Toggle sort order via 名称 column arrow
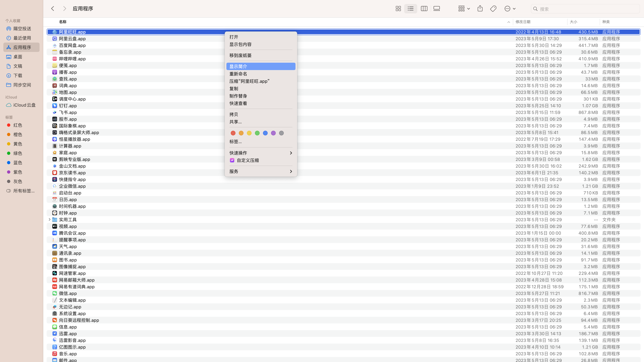644x362 pixels. 508,22
